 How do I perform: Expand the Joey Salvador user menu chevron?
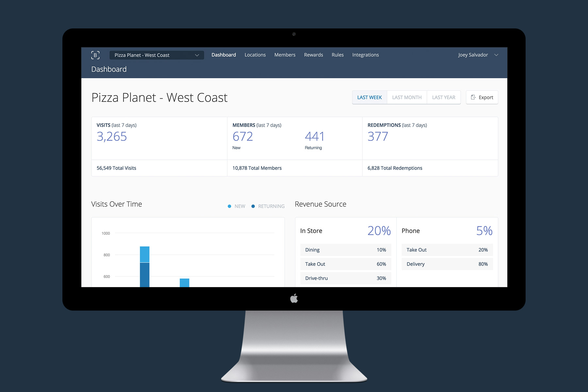click(x=496, y=55)
